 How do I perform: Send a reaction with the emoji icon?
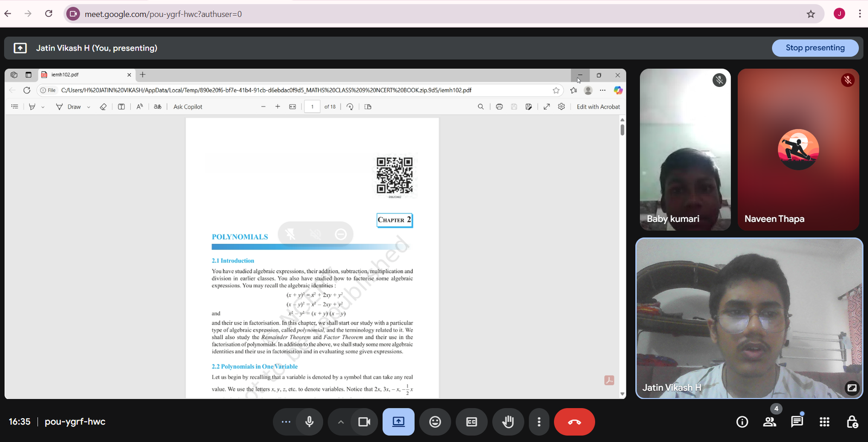pyautogui.click(x=435, y=422)
